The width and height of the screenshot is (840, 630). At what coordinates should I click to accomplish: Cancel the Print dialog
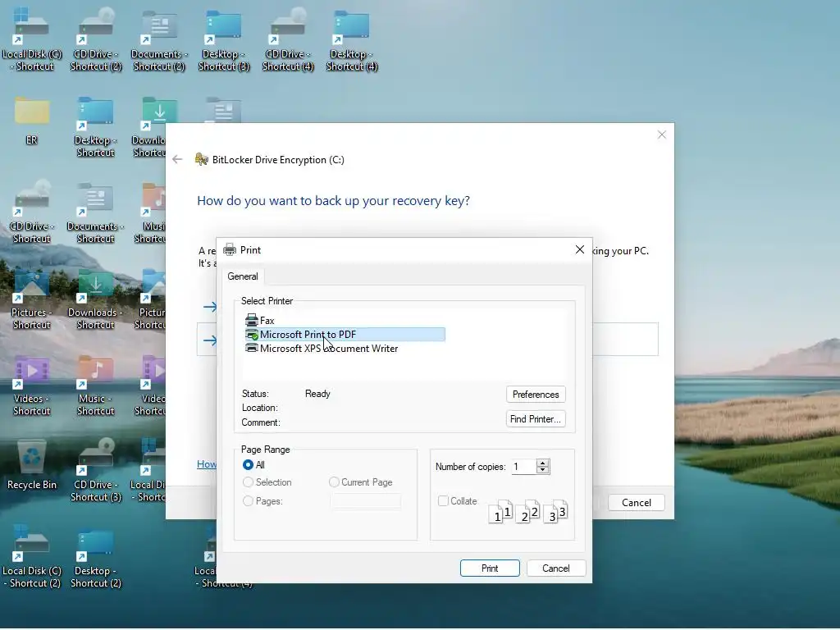point(556,568)
